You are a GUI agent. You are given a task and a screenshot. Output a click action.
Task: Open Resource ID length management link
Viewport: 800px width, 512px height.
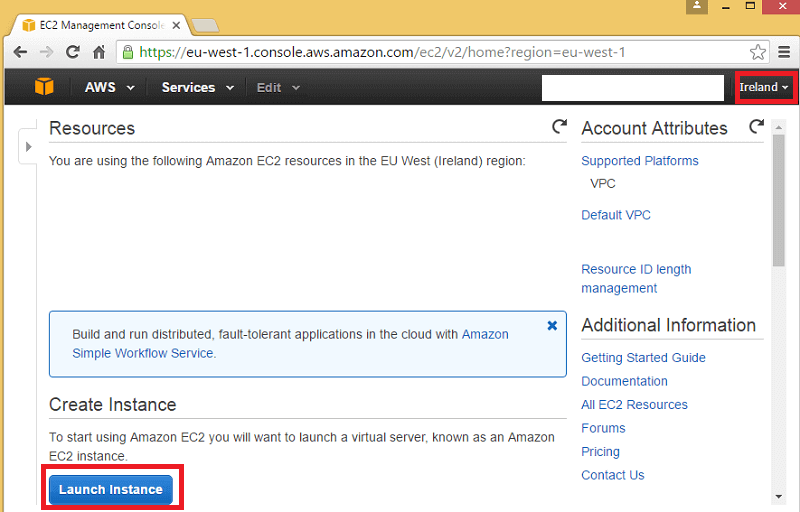(636, 278)
